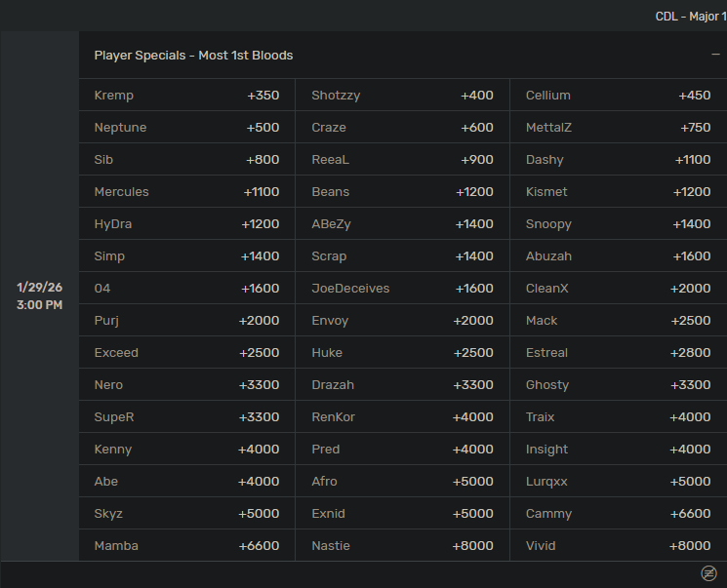
Task: Click Dashy +1100 odds cell
Action: 618,160
